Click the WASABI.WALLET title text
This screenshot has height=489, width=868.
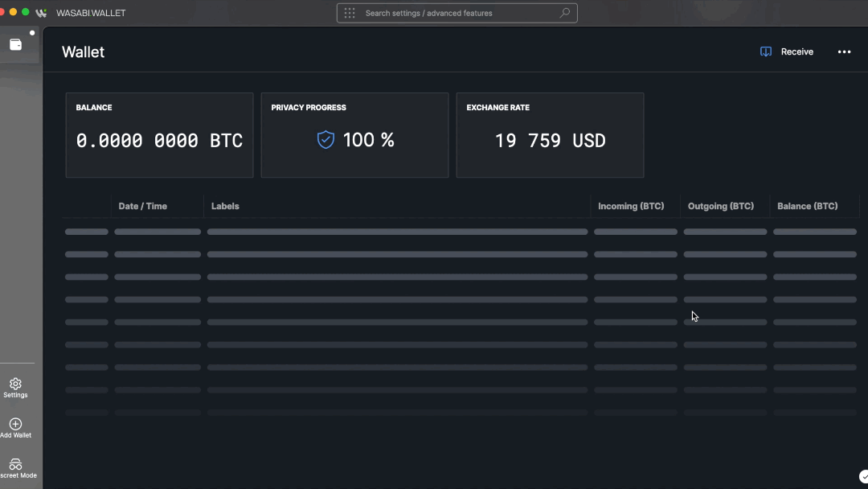coord(91,14)
